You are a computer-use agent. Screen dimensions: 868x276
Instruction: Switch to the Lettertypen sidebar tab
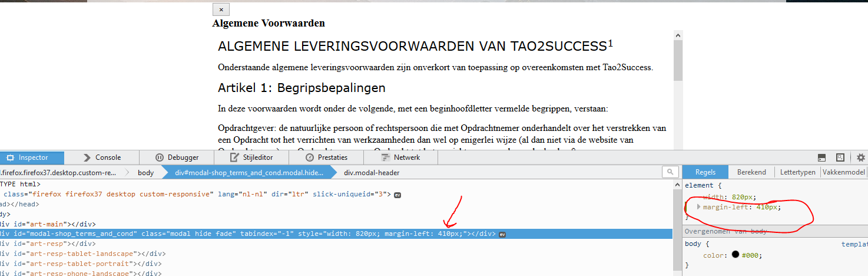[798, 172]
